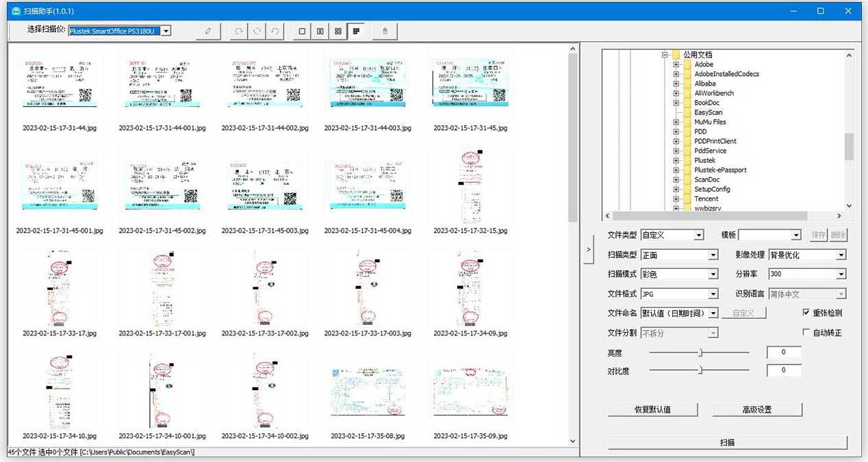The height and width of the screenshot is (462, 868).
Task: Collapse the 公用文档 tree node
Action: click(x=664, y=55)
